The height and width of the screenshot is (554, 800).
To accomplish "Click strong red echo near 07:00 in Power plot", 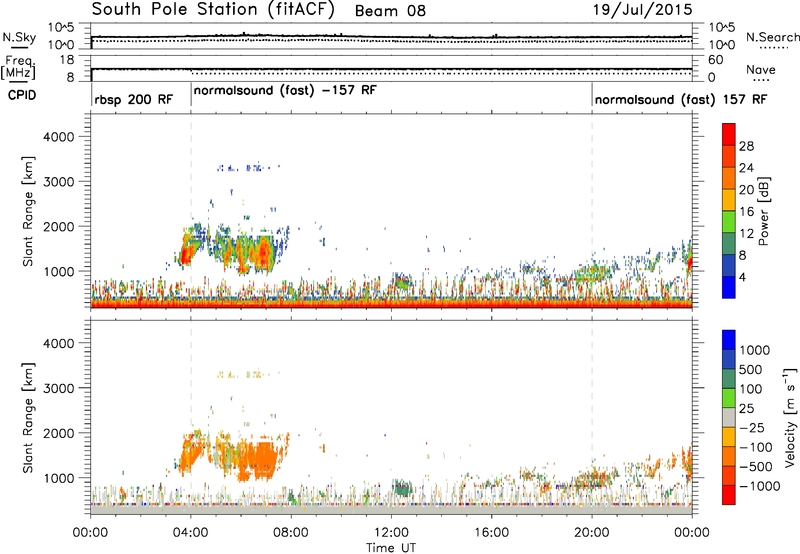I will [x=263, y=251].
